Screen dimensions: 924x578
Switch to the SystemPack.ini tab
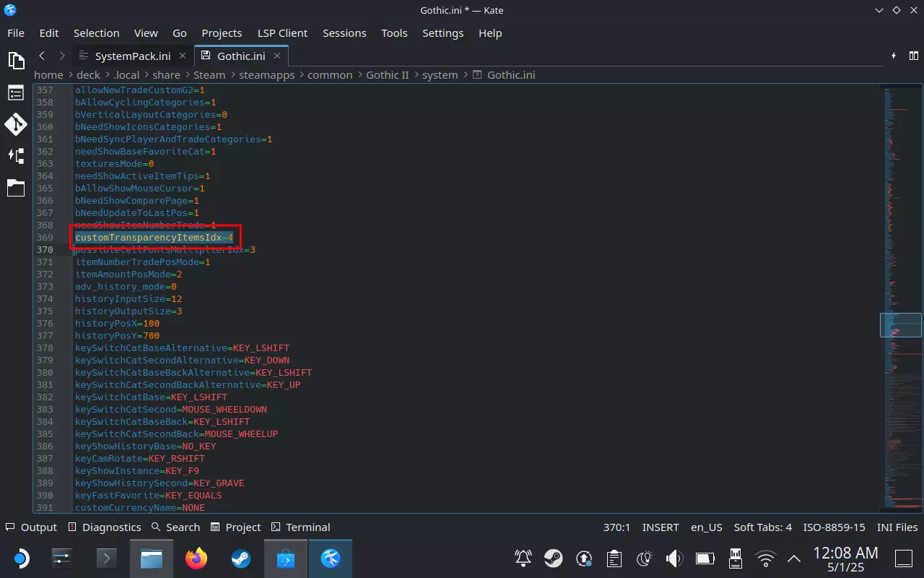(x=132, y=56)
